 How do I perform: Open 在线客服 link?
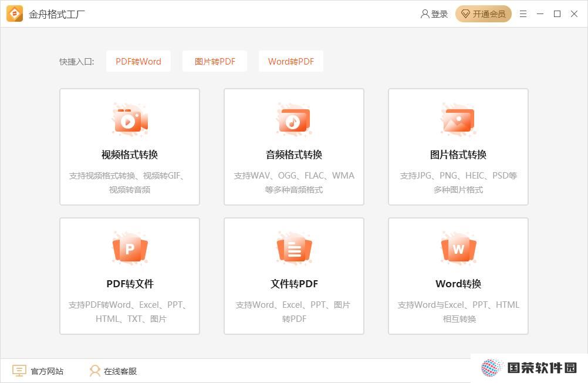click(x=120, y=371)
